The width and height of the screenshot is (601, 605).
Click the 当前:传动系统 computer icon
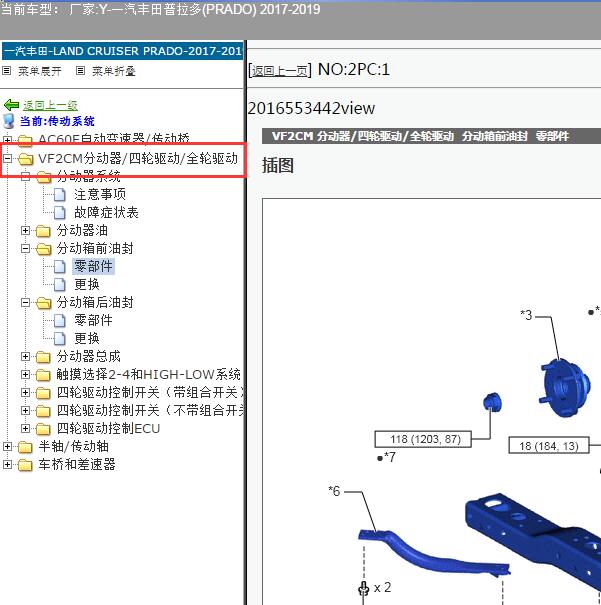[x=8, y=121]
